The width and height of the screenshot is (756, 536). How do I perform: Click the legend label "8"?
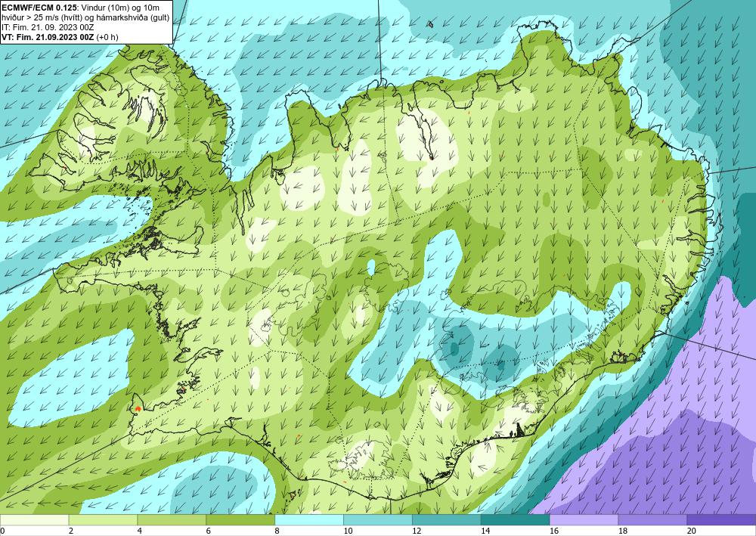coord(277,531)
